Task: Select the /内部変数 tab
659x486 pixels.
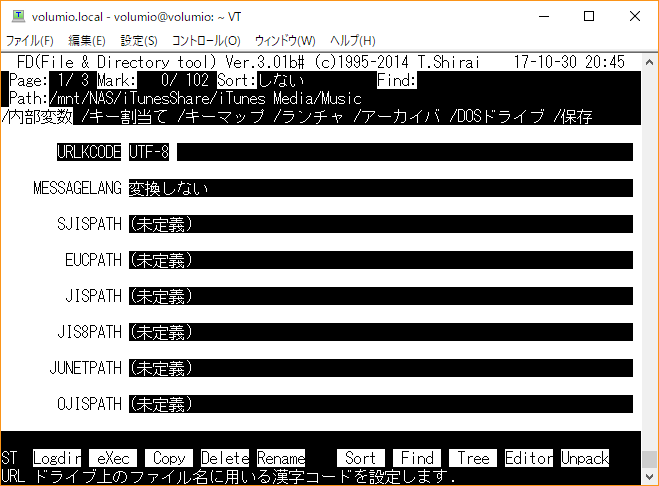Action: pos(37,116)
